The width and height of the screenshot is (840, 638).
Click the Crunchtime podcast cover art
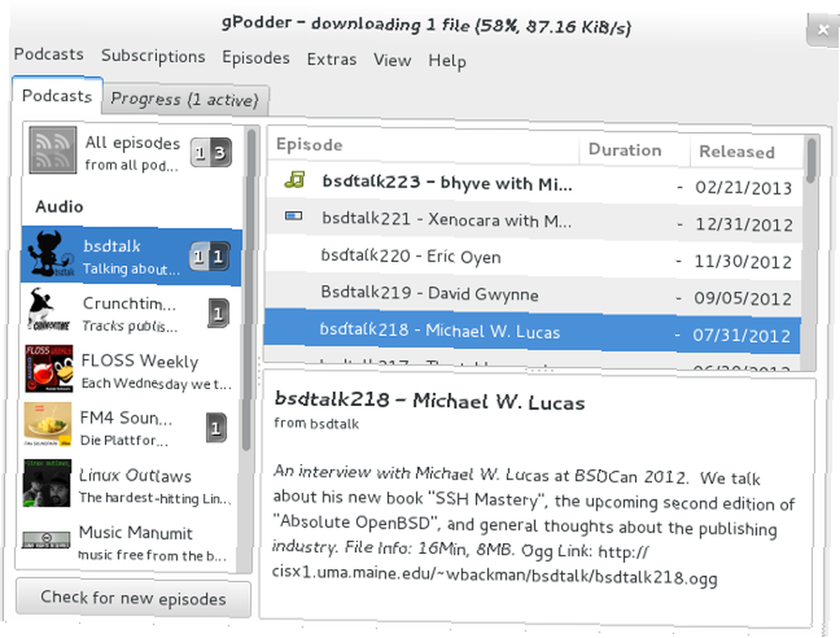(x=50, y=310)
